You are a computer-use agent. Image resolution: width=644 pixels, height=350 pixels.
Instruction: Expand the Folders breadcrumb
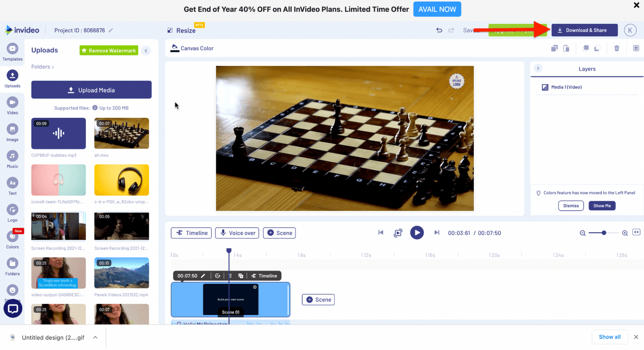(42, 67)
